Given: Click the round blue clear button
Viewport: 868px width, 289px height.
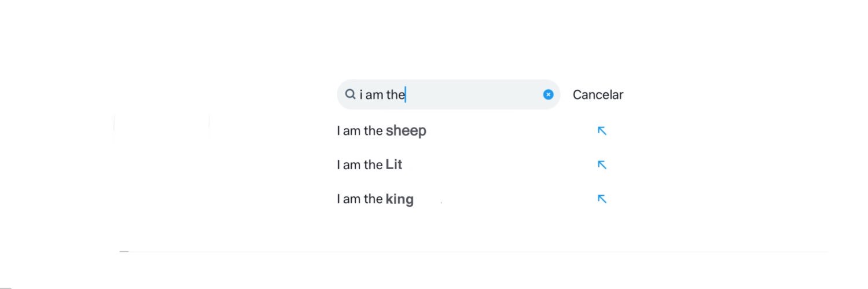Looking at the screenshot, I should click(548, 94).
